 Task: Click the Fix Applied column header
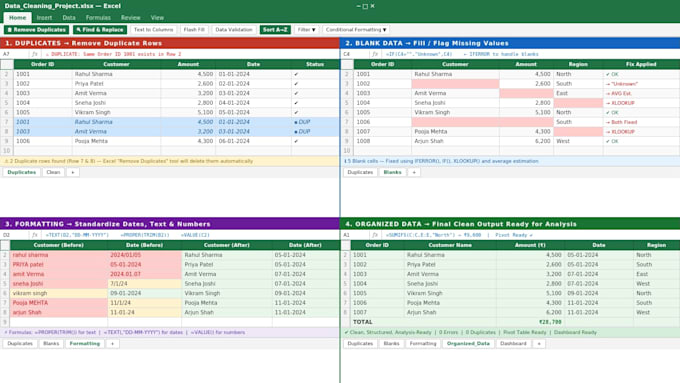pyautogui.click(x=641, y=65)
